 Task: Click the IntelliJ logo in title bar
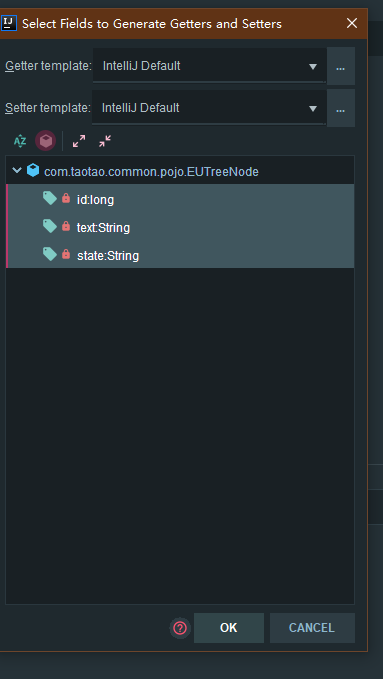(x=9, y=23)
